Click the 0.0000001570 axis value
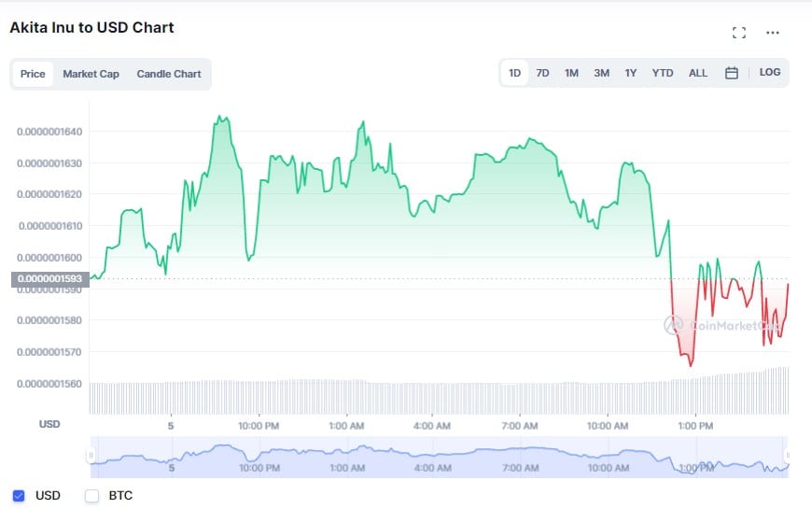The width and height of the screenshot is (812, 509). click(x=49, y=352)
